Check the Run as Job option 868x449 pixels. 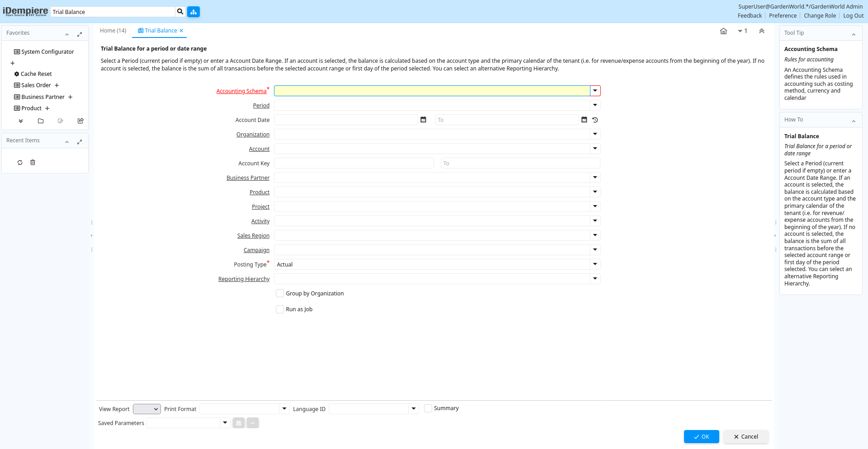click(280, 309)
